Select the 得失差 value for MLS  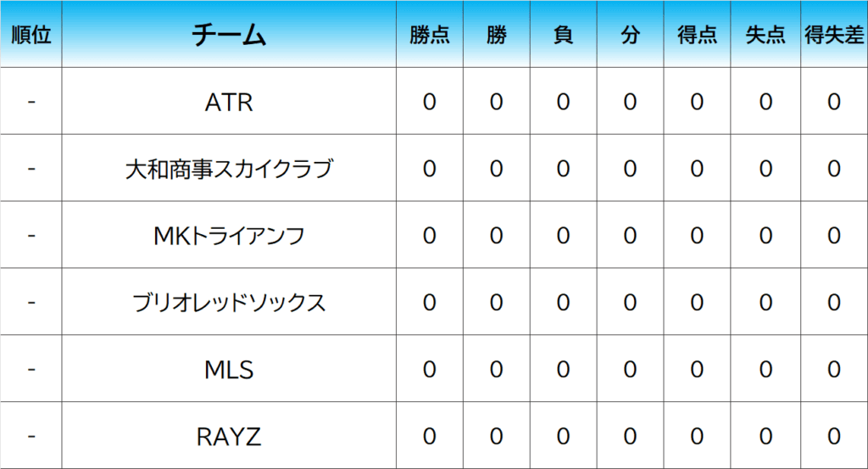834,370
